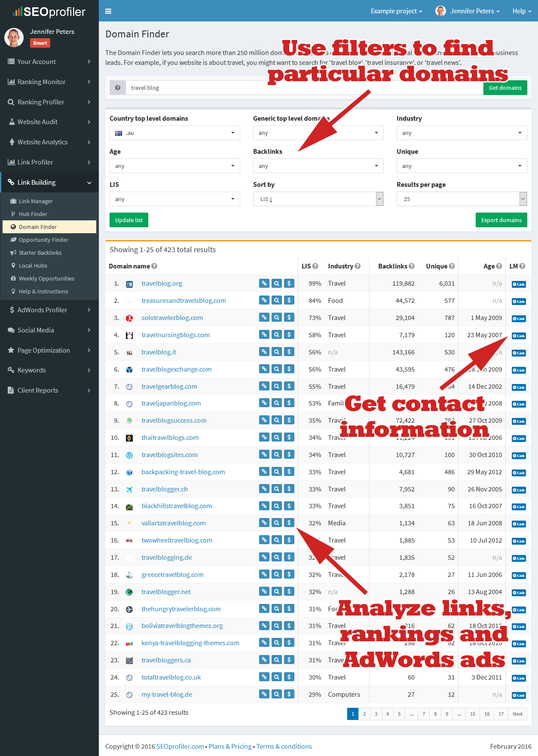Go to results page 17
The height and width of the screenshot is (756, 538).
[x=501, y=714]
